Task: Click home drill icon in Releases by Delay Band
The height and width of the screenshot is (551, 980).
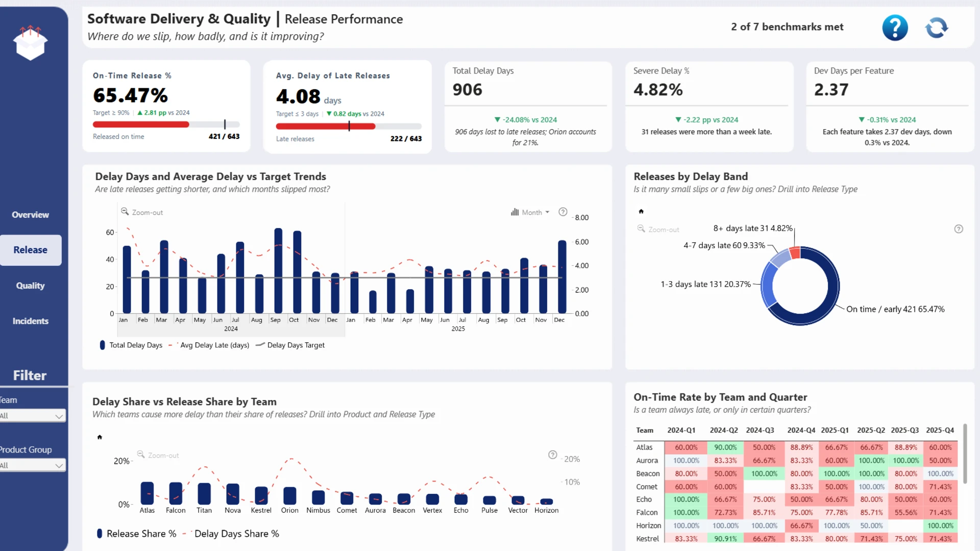Action: pos(641,211)
